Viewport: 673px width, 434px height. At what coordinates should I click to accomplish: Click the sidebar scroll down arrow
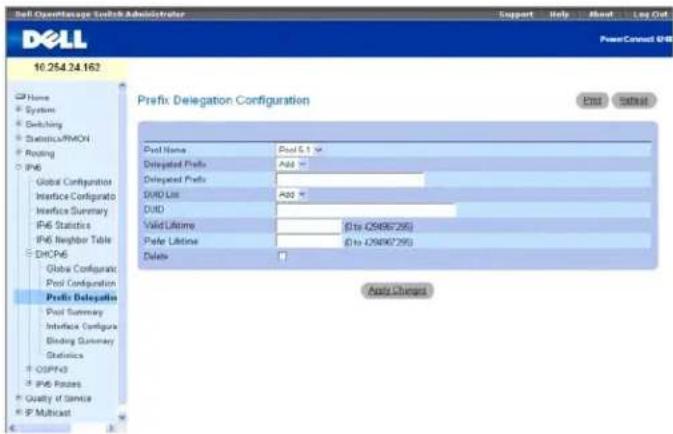point(122,417)
